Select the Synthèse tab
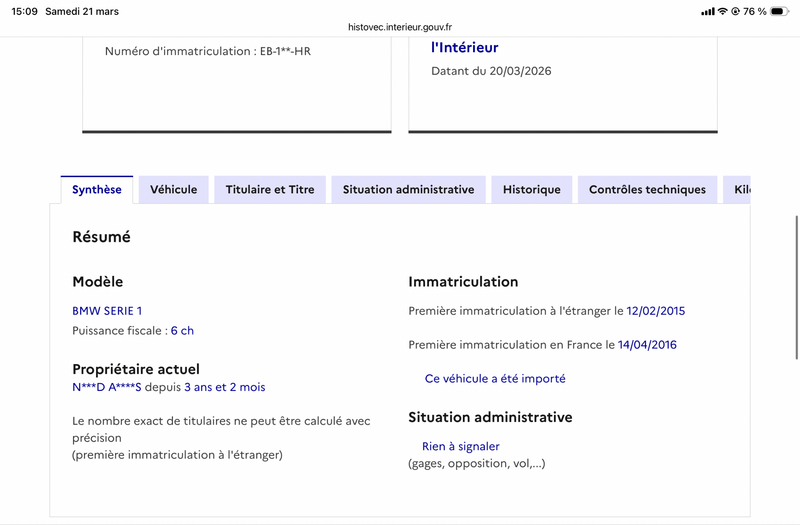This screenshot has height=525, width=800. click(97, 189)
